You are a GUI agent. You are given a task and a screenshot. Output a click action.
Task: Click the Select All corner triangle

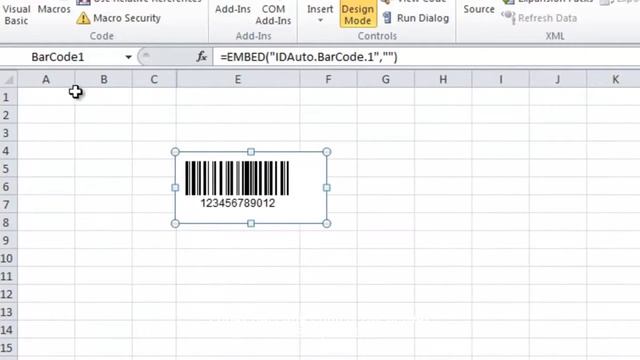point(9,79)
